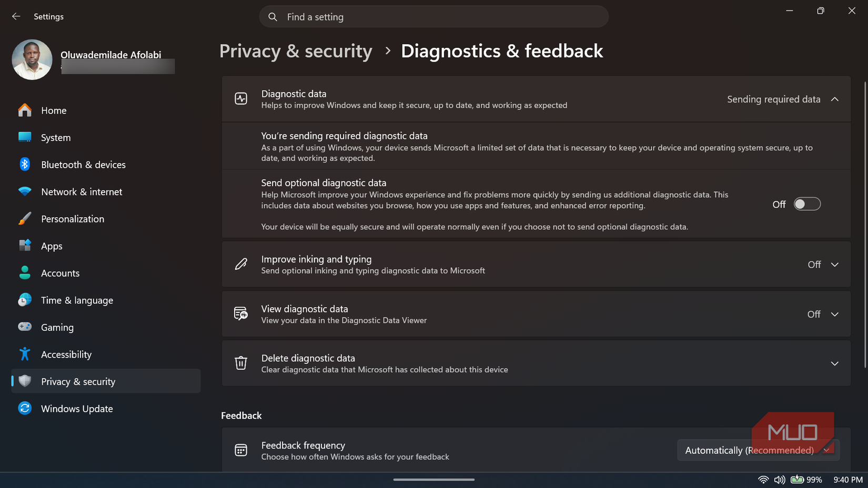868x488 pixels.
Task: Open Personalization settings
Action: [x=106, y=219]
